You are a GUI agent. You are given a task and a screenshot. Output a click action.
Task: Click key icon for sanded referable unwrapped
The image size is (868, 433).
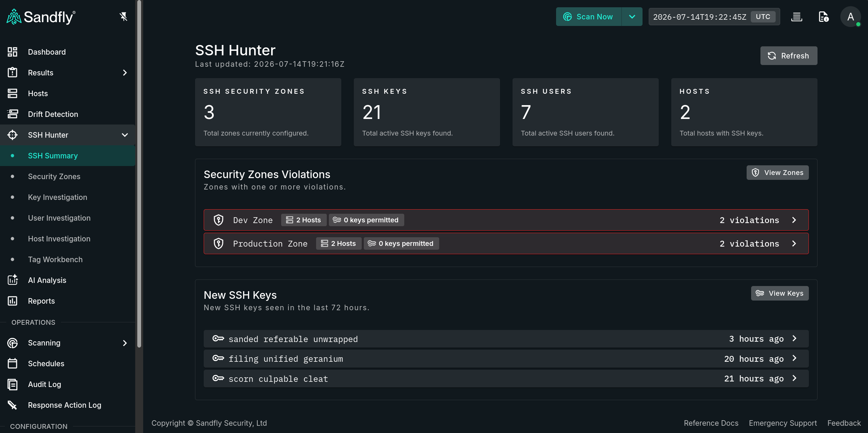click(218, 339)
